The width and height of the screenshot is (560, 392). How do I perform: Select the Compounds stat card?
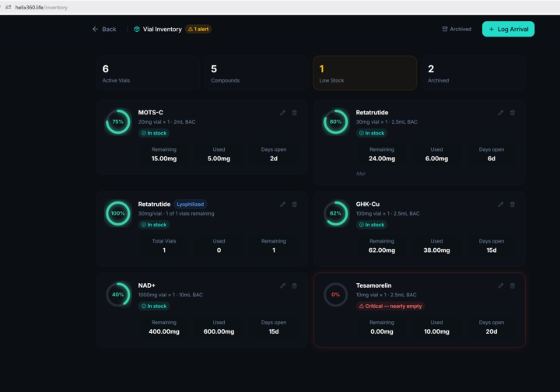[x=256, y=73]
